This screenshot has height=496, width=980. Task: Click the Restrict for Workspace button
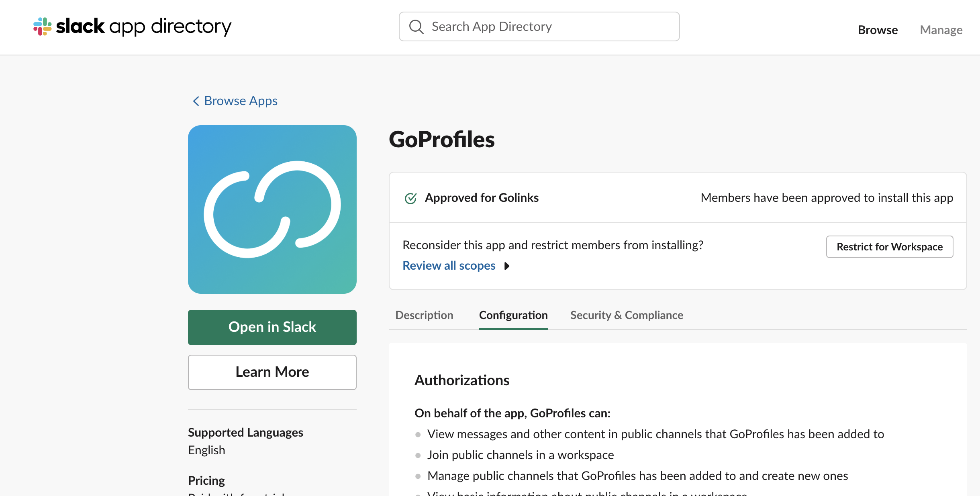(x=890, y=247)
